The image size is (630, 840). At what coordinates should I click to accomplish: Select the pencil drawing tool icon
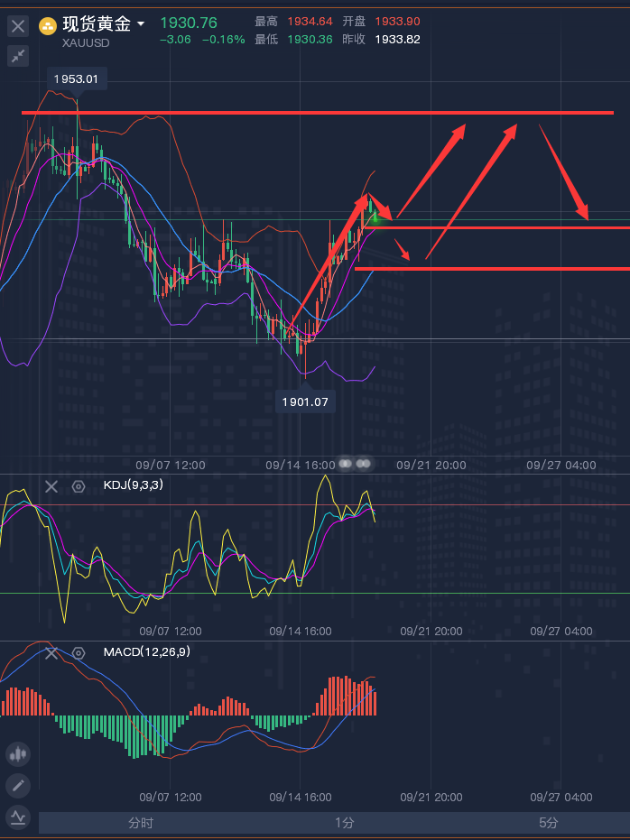coord(18,786)
